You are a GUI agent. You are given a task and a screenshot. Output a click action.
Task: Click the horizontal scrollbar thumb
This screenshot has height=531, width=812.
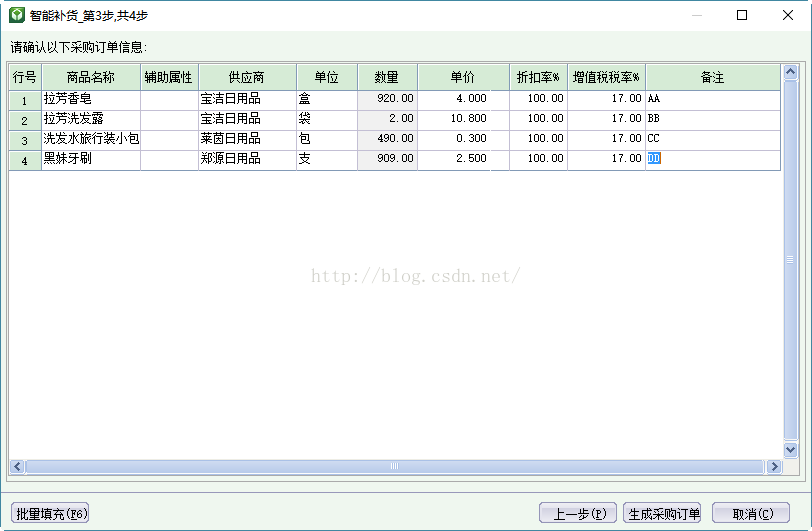click(395, 466)
